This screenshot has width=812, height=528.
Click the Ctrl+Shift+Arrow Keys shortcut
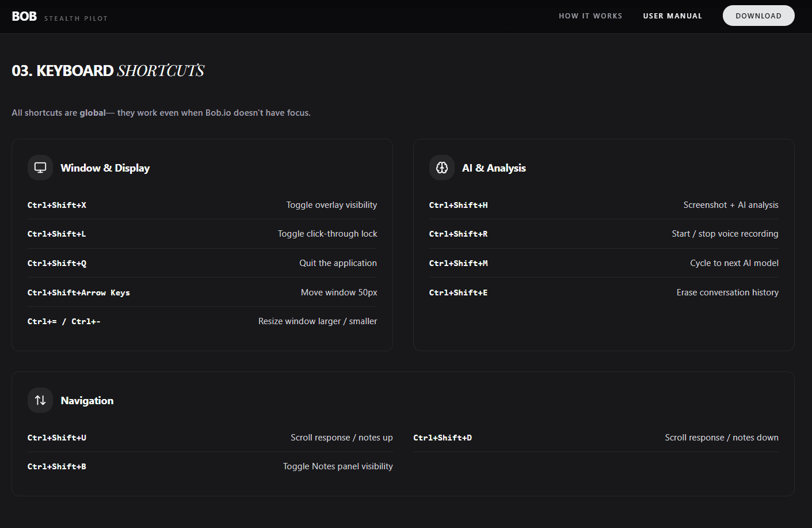tap(79, 293)
